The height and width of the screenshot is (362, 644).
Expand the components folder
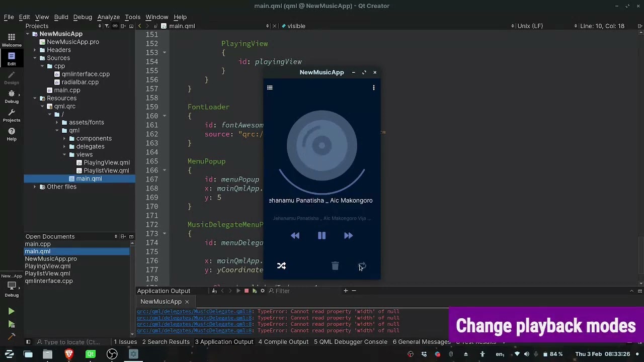pos(64,139)
